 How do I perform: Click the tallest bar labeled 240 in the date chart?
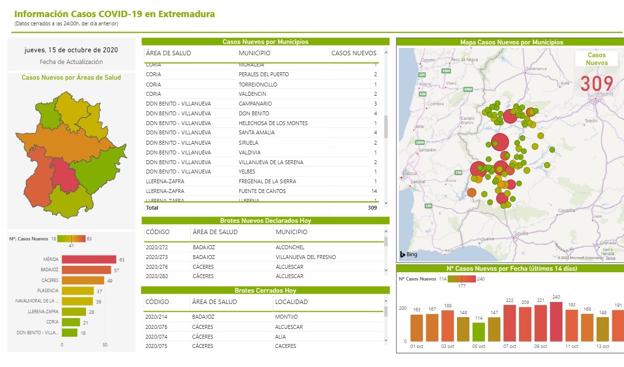tap(556, 322)
